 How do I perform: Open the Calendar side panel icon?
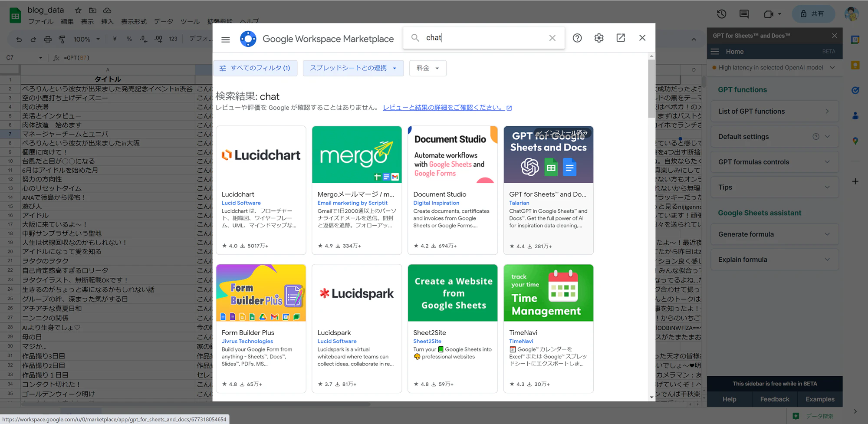point(855,40)
